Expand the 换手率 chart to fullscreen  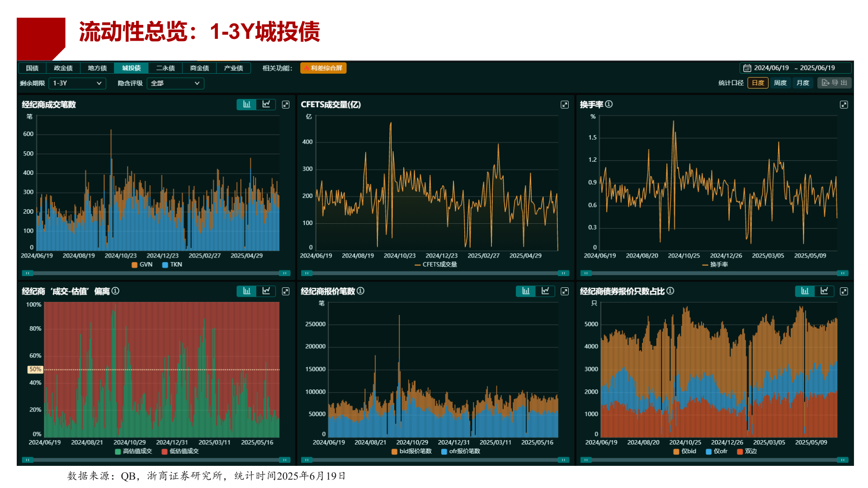tap(844, 105)
